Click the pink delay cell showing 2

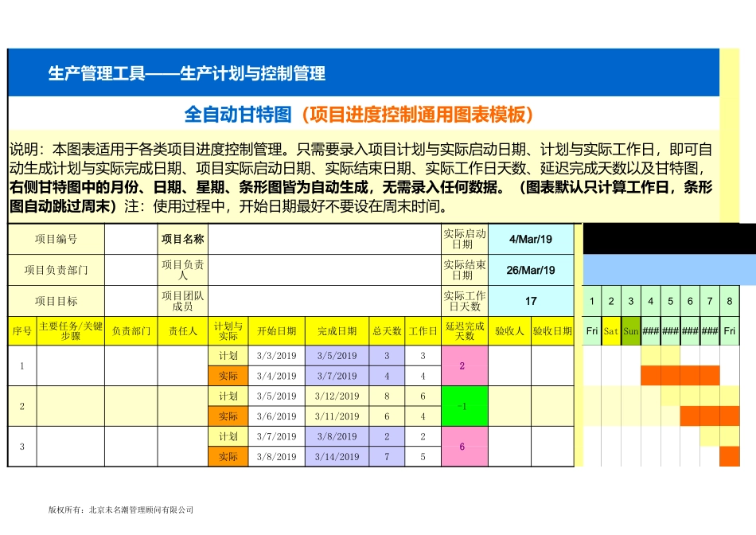coord(465,365)
